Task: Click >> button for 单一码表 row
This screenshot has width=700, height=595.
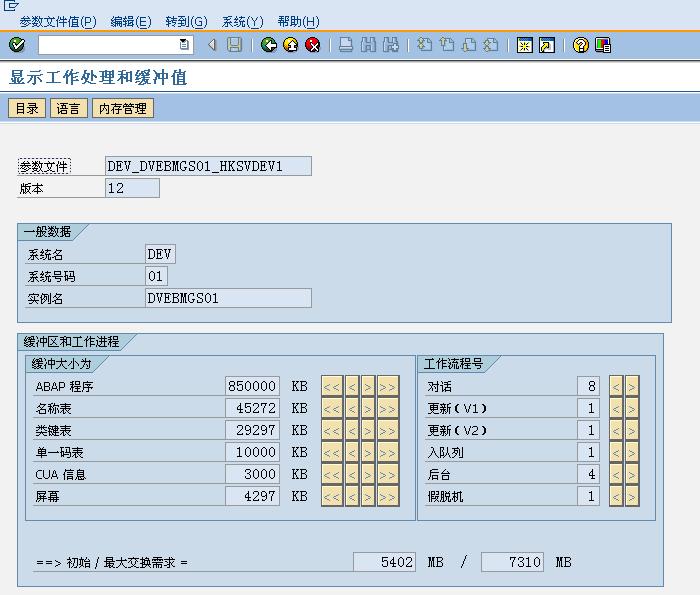Action: pos(388,452)
